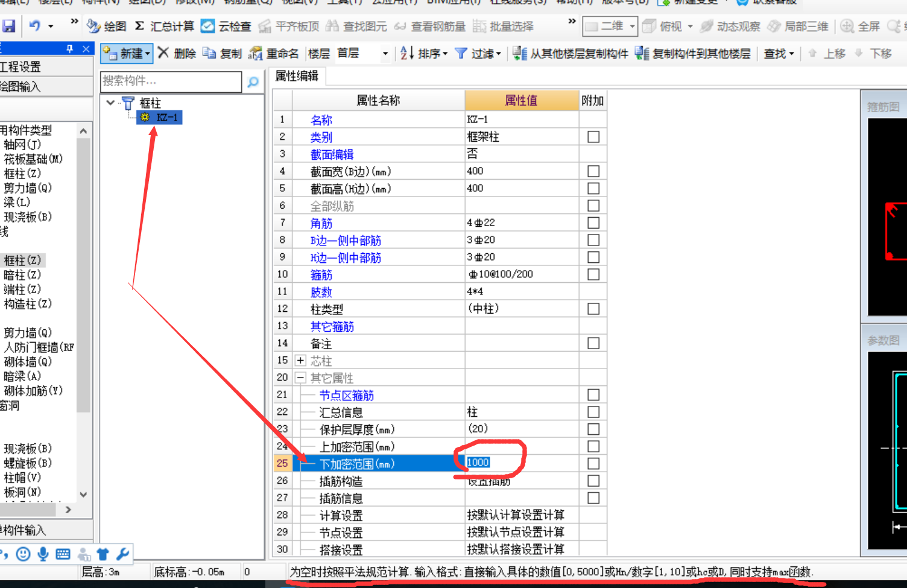The image size is (907, 588).
Task: Open the 二维 view mode combo box
Action: point(610,26)
